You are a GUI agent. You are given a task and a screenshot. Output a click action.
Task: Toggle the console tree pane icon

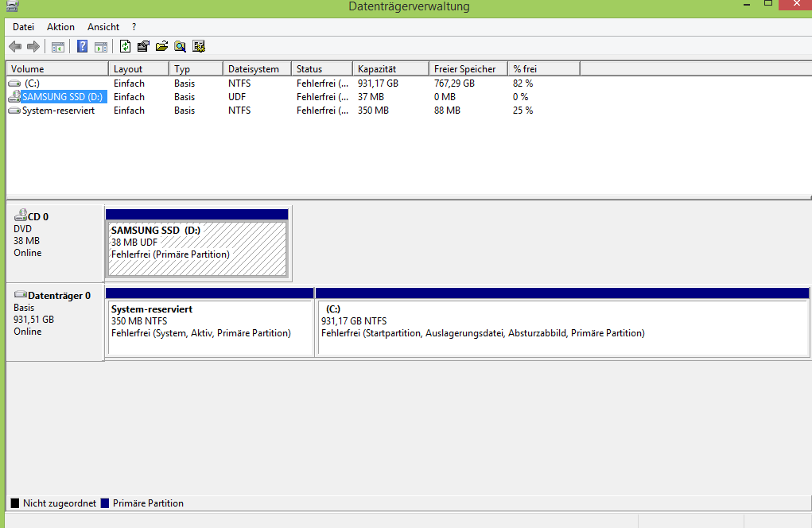57,47
